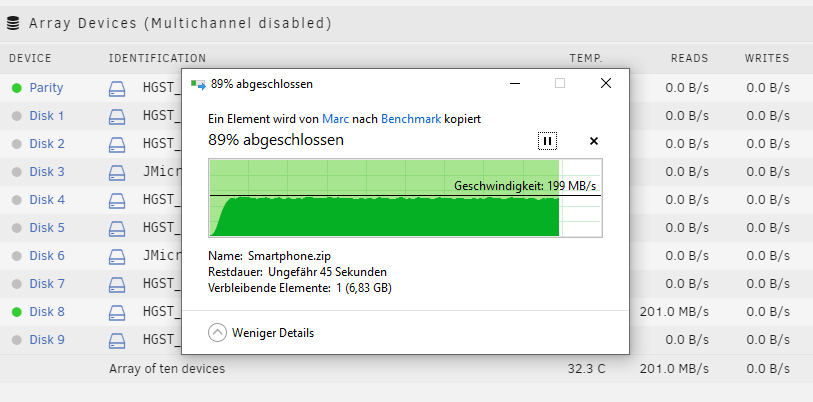Open the Marc source link
The height and width of the screenshot is (402, 813).
coord(335,119)
